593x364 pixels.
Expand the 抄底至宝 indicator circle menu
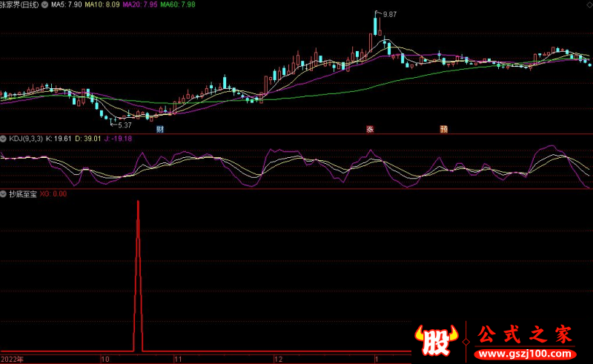[x=4, y=193]
